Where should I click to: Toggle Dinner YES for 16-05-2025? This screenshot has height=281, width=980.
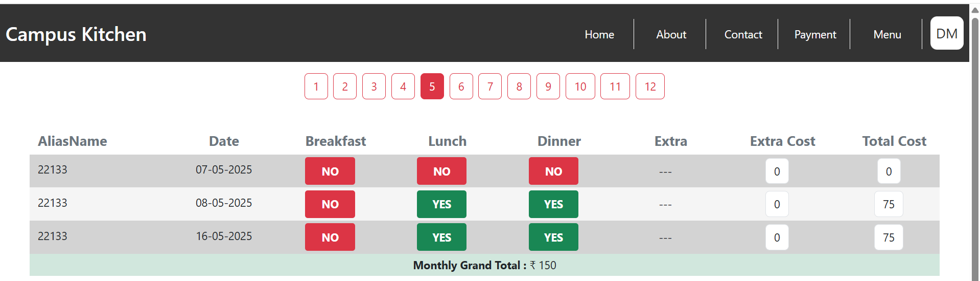tap(553, 237)
